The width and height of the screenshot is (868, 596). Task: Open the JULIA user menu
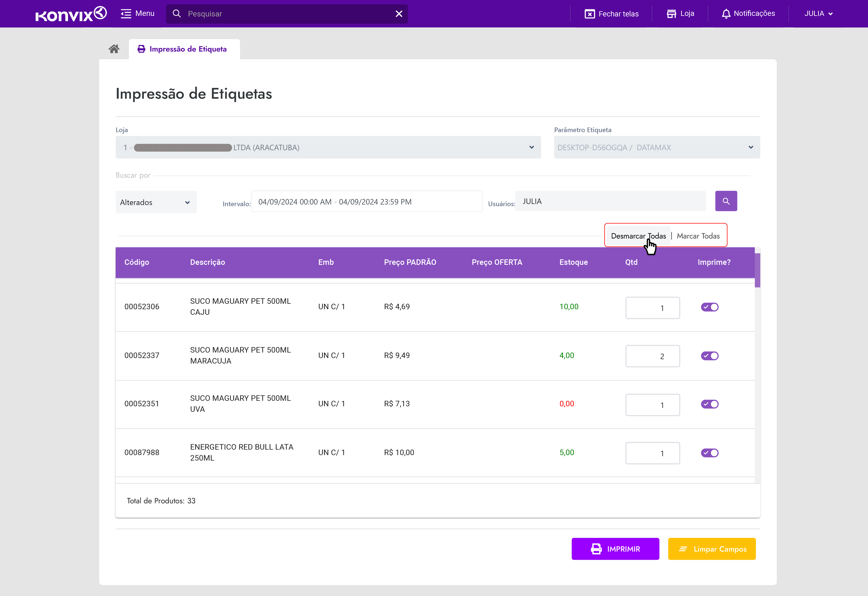tap(818, 14)
